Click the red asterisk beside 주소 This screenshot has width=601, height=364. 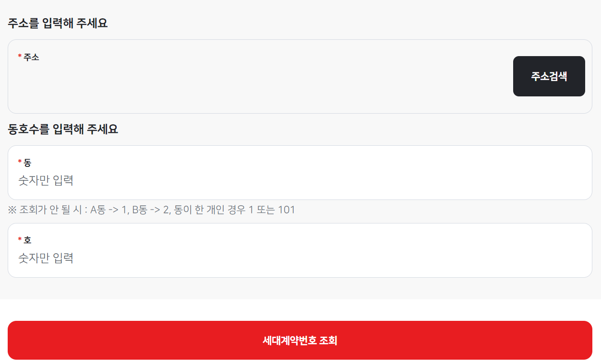click(20, 57)
